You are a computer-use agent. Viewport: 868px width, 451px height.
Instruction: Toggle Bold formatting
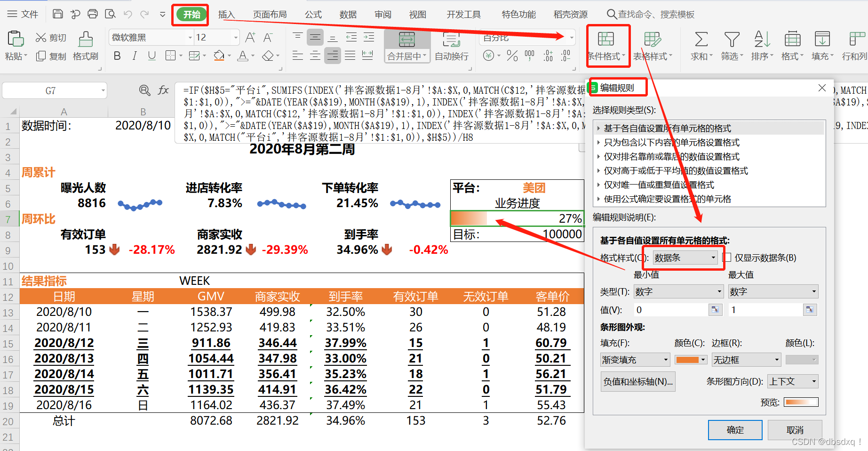click(x=117, y=56)
